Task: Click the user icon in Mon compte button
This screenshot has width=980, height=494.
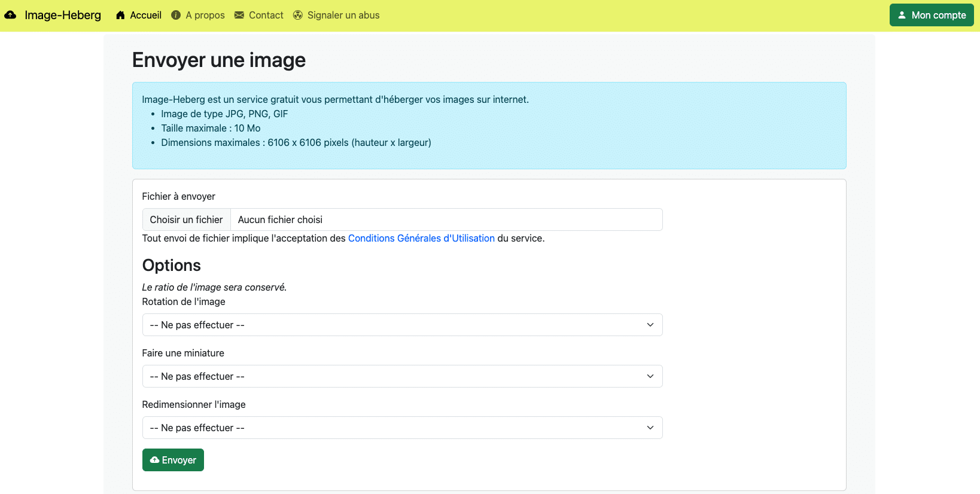Action: pos(902,15)
